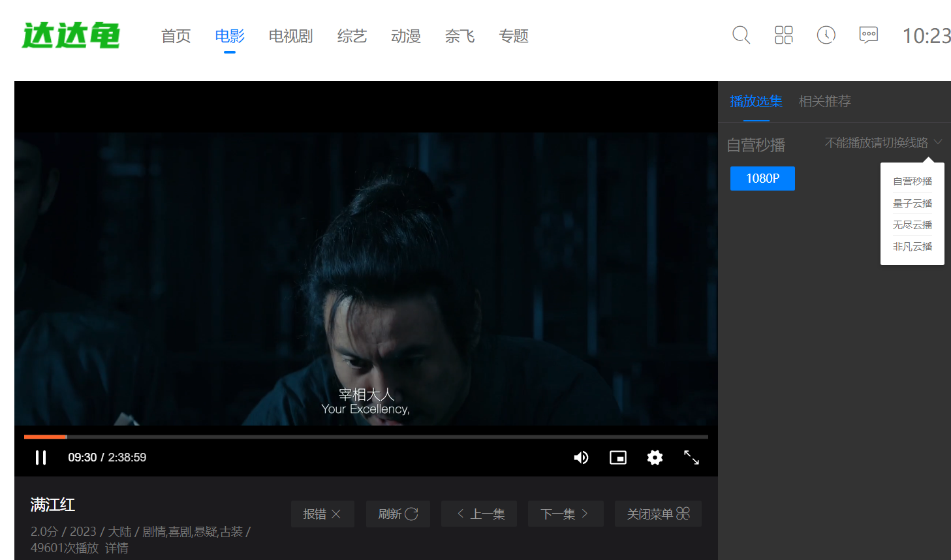Pause the video playback

pyautogui.click(x=40, y=458)
